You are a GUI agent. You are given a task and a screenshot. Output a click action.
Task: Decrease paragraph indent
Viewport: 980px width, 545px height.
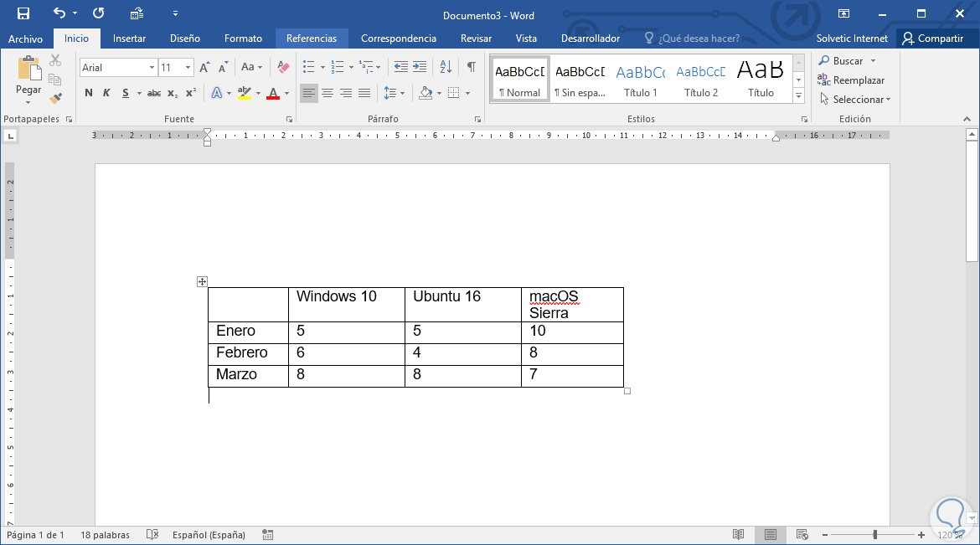pyautogui.click(x=400, y=67)
